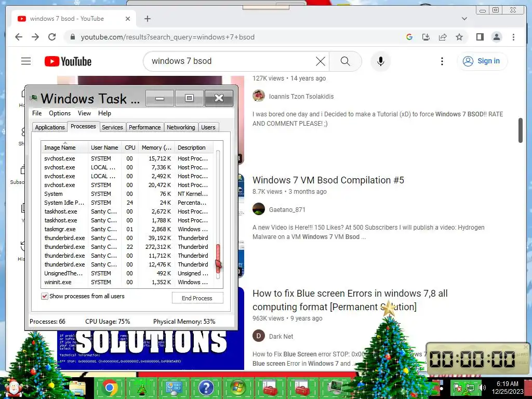
Task: Open Chrome from the taskbar
Action: (x=110, y=388)
